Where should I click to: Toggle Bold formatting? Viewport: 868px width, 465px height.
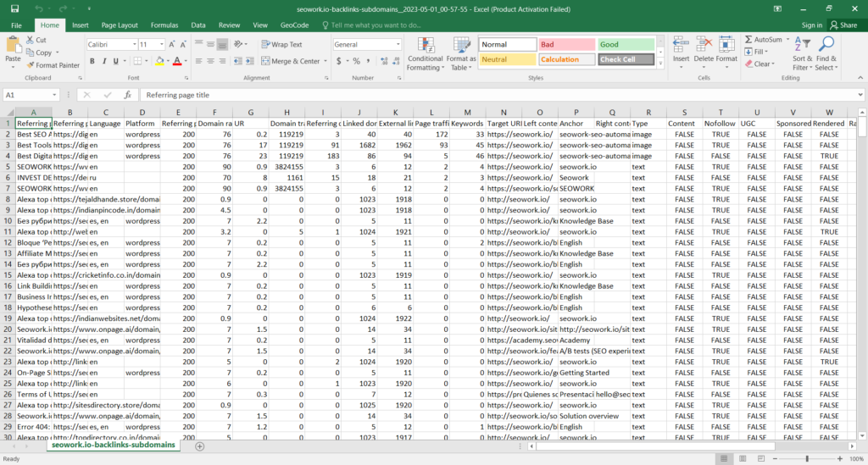click(x=92, y=61)
